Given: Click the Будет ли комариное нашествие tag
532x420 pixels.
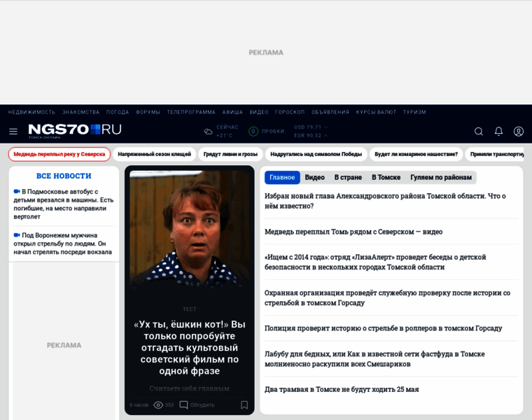Looking at the screenshot, I should click(x=416, y=155).
